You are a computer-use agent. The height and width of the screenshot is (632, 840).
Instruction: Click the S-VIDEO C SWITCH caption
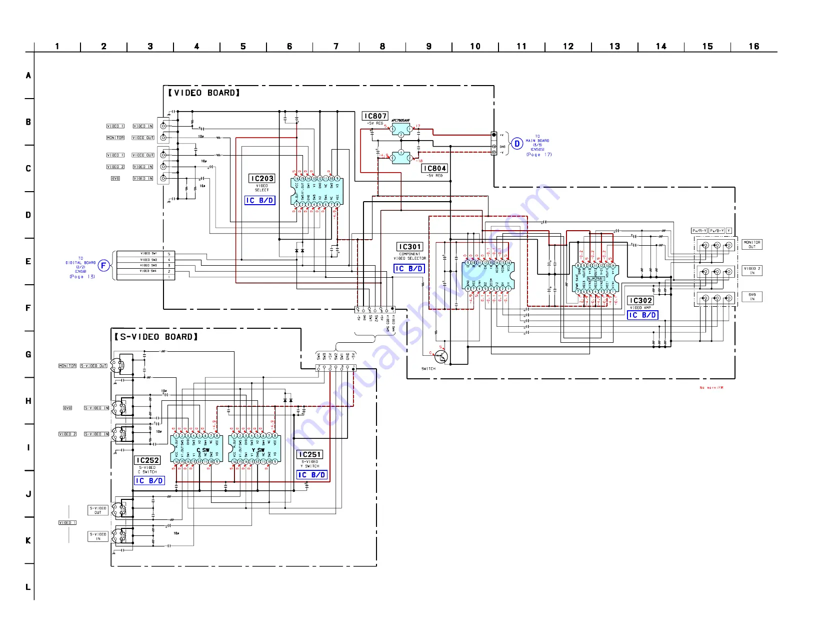pos(147,470)
